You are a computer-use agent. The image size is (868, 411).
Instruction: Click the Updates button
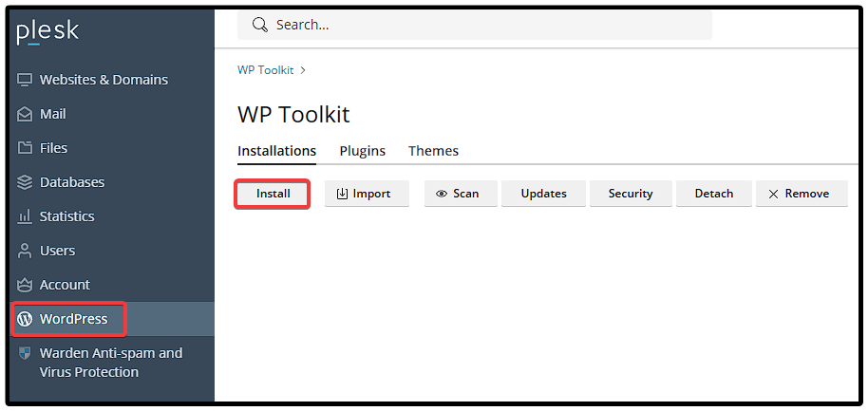click(x=543, y=194)
